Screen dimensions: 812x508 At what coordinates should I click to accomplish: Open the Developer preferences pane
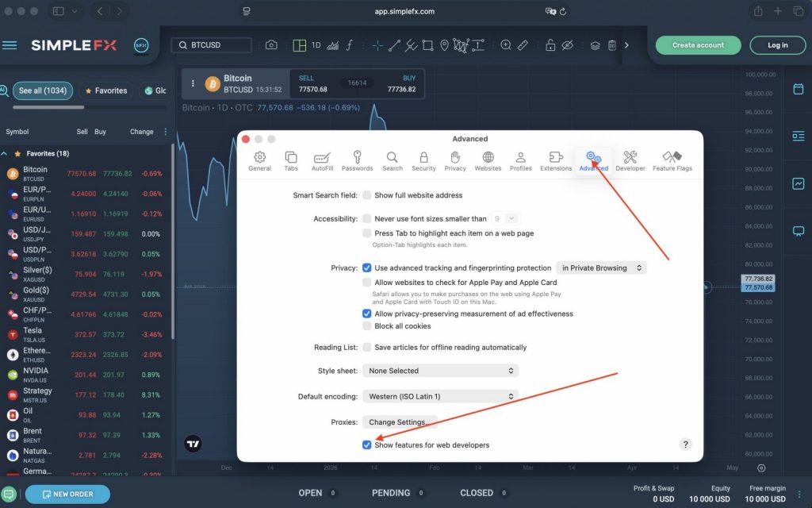630,160
